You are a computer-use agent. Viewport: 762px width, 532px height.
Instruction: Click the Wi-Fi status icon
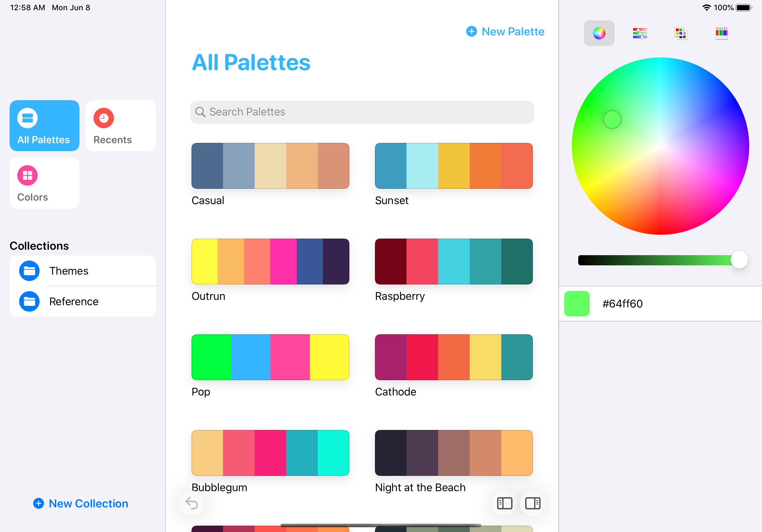point(706,7)
